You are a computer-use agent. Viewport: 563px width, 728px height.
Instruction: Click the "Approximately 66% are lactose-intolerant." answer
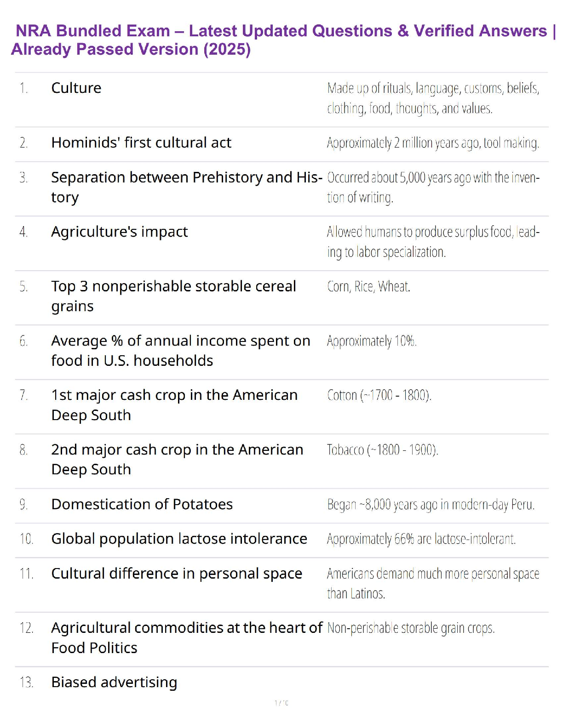tap(421, 539)
